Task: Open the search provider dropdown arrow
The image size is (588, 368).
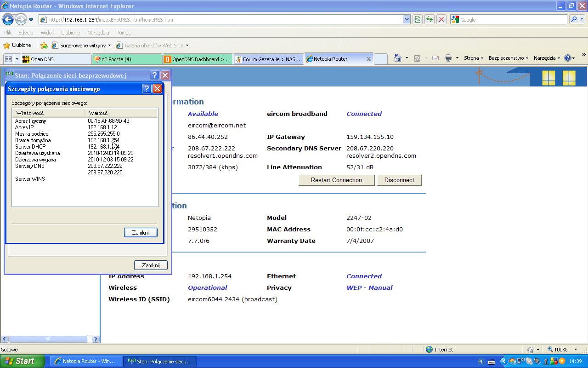Action: click(582, 20)
